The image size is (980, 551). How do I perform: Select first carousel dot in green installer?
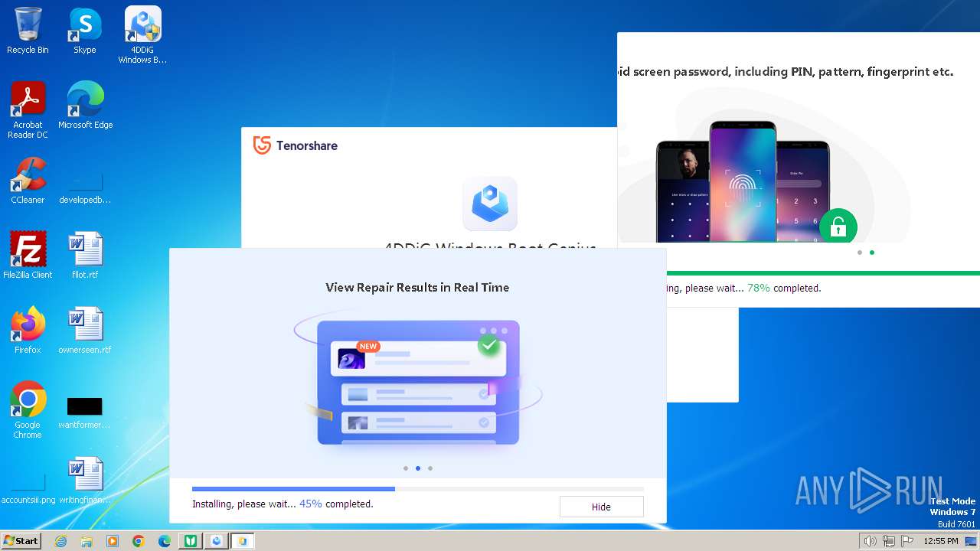[860, 253]
